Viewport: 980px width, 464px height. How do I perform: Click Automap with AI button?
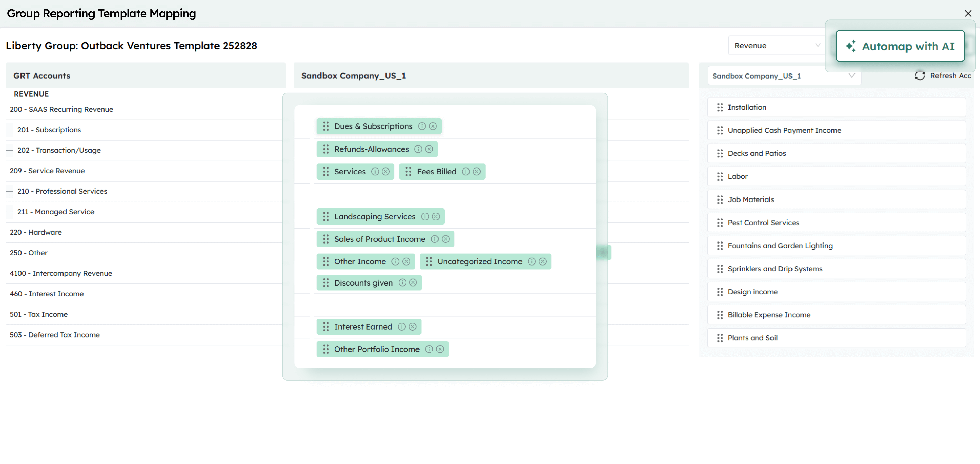(x=900, y=46)
